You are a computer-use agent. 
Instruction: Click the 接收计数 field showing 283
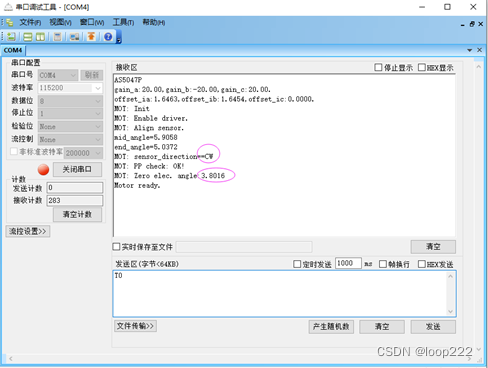tap(75, 200)
